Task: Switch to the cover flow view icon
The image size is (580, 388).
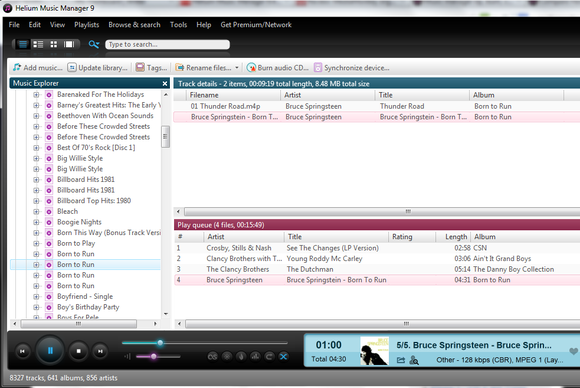Action: click(x=69, y=44)
